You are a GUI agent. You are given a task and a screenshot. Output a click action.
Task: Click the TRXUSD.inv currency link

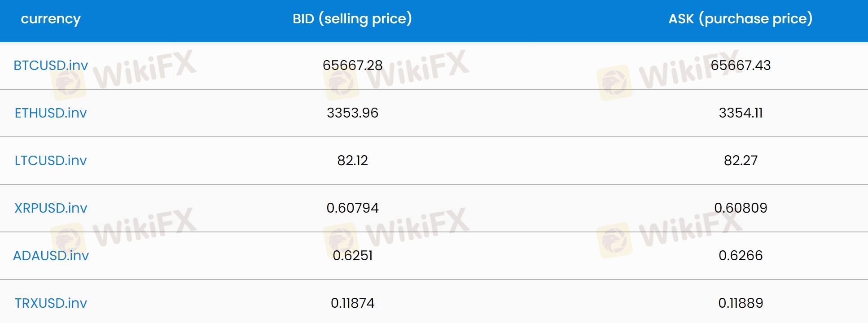pyautogui.click(x=51, y=303)
